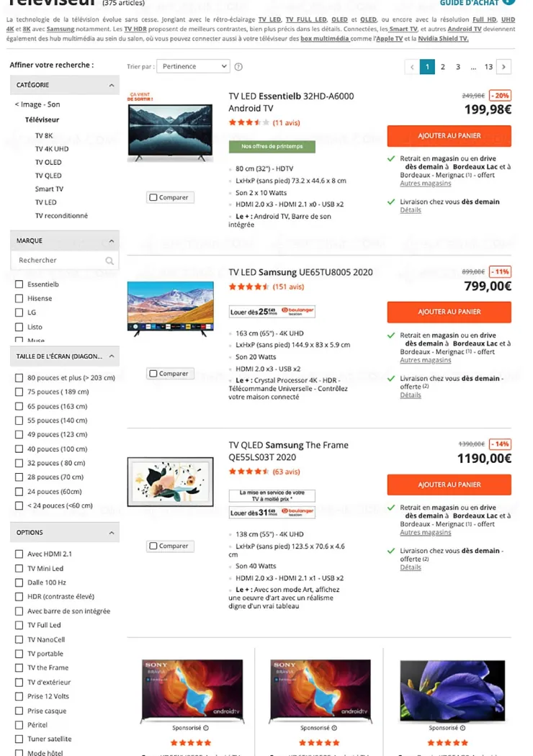This screenshot has width=533, height=756.
Task: Click the previous page arrow in pagination
Action: point(412,66)
